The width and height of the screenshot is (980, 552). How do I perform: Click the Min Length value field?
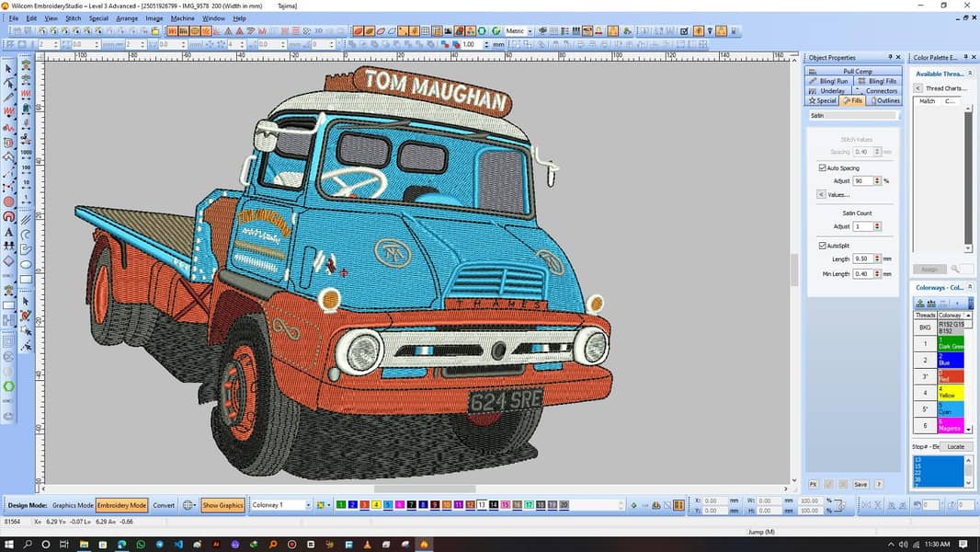(863, 274)
